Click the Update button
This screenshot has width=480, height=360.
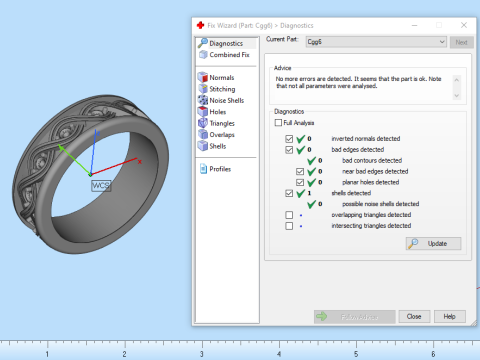point(433,243)
